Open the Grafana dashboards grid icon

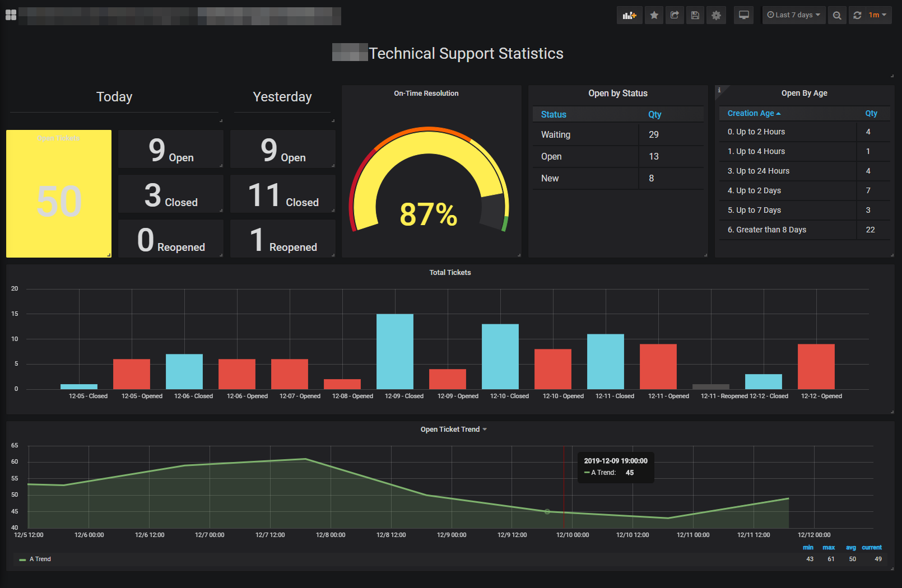point(11,15)
